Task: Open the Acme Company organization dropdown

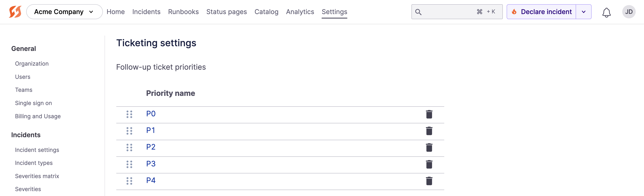Action: 64,12
